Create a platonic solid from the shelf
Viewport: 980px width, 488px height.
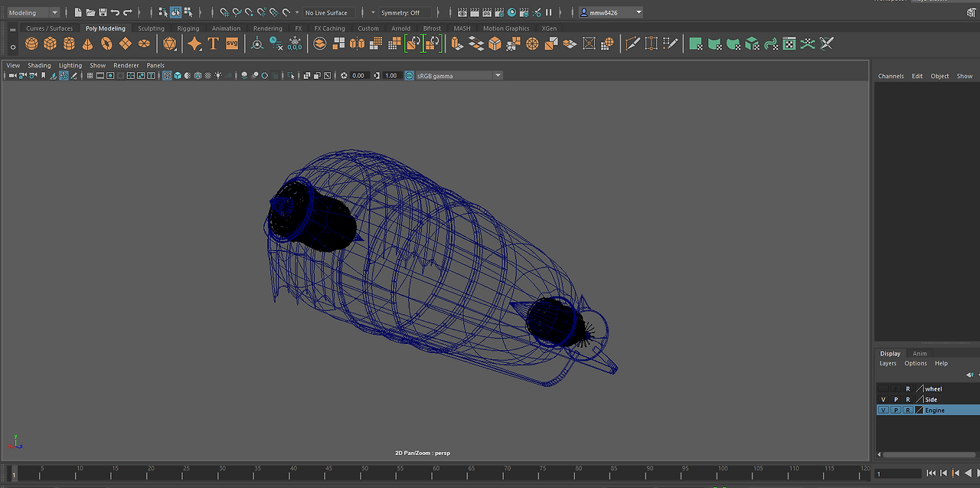169,44
